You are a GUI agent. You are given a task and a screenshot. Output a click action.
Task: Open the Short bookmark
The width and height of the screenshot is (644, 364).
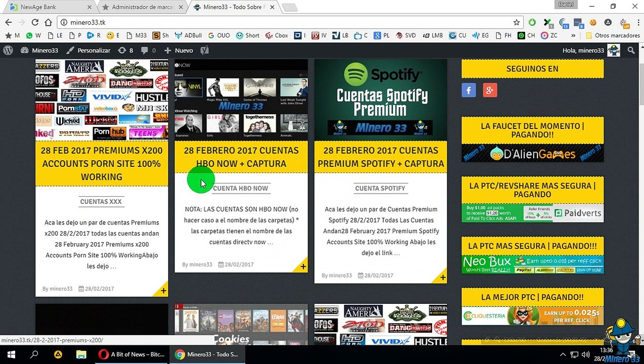tap(247, 35)
